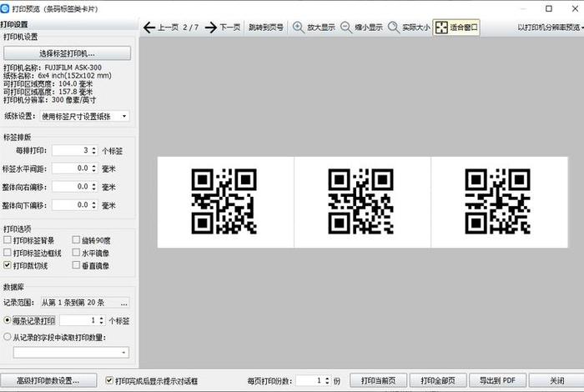584x392 pixels.
Task: Enable the 垂直镜像 checkbox
Action: pos(76,265)
